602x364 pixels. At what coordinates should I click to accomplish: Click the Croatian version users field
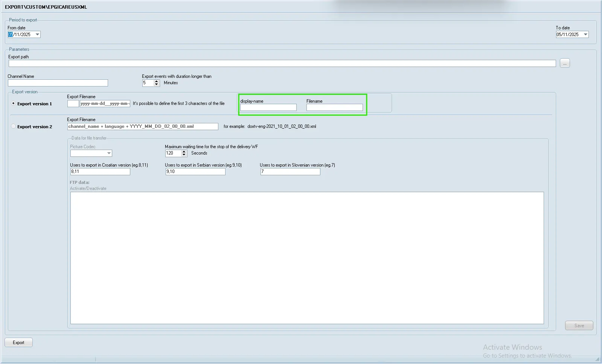(100, 172)
